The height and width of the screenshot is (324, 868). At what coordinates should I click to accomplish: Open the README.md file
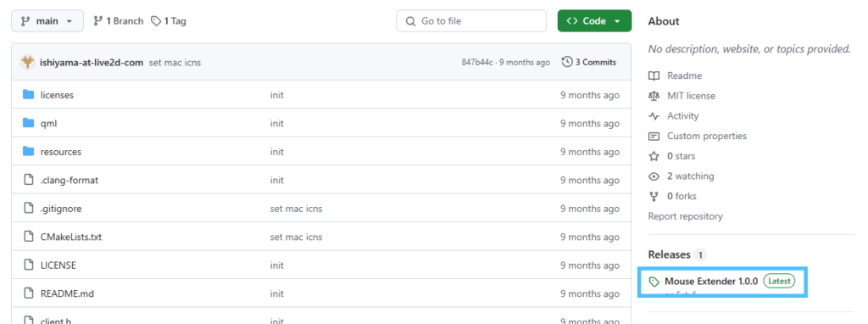(x=67, y=293)
